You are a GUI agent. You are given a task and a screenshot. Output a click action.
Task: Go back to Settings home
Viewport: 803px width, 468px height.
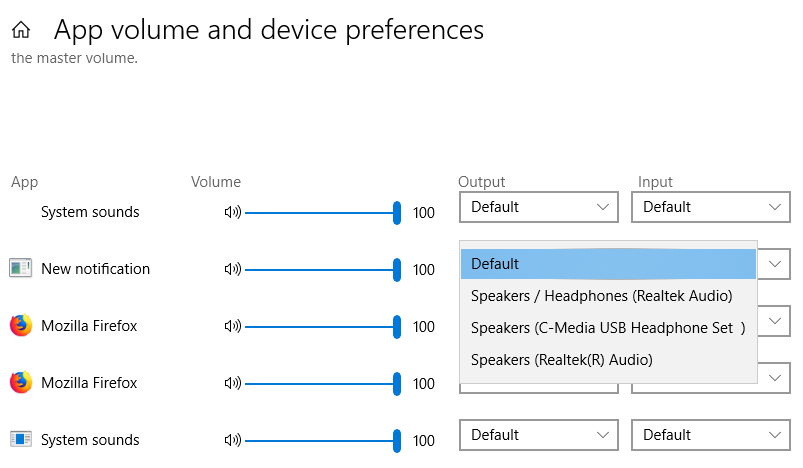point(20,31)
